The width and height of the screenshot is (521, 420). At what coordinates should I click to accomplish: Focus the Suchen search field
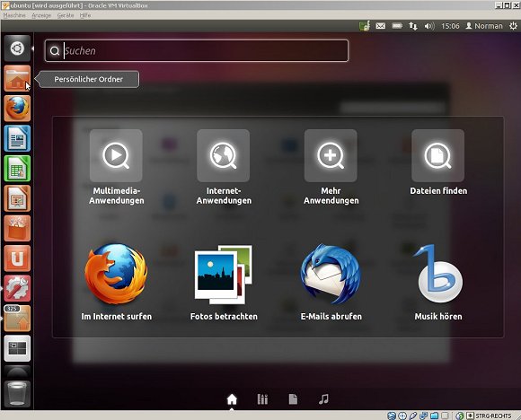[x=197, y=51]
